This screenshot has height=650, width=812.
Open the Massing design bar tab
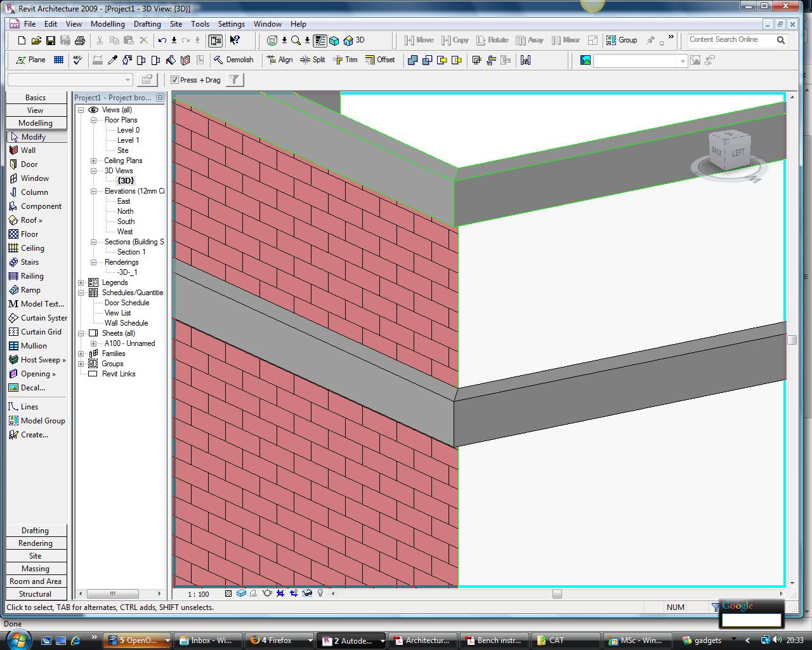coord(36,569)
